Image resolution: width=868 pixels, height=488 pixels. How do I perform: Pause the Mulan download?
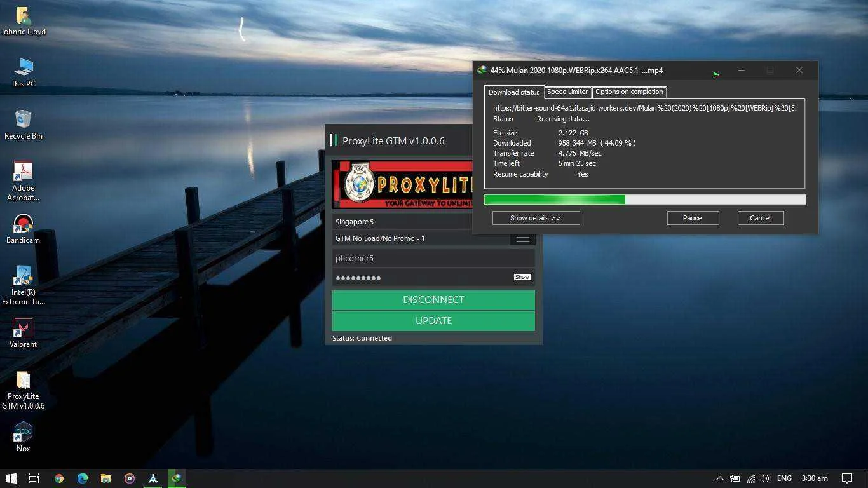(693, 218)
